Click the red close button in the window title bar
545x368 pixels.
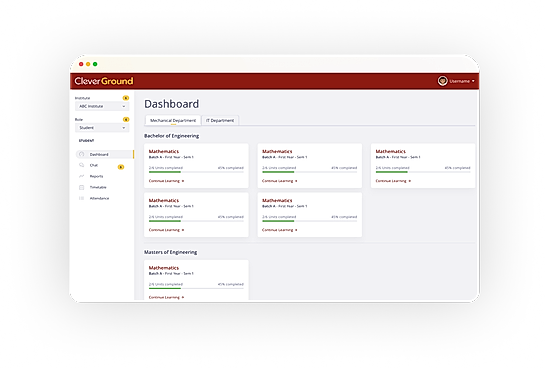(81, 64)
